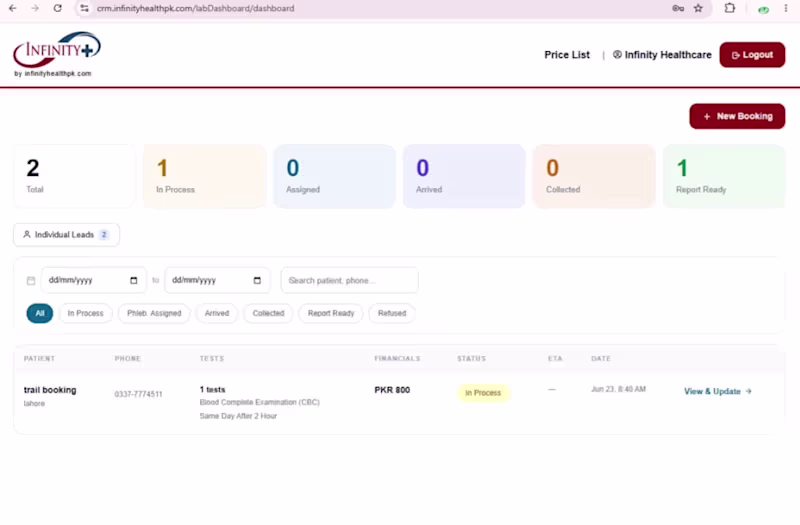800x525 pixels.
Task: Filter by Refused chip
Action: click(392, 313)
